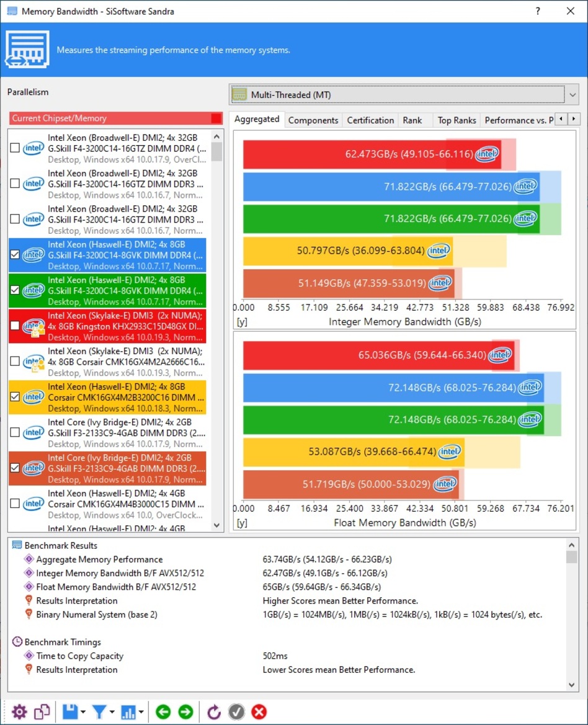
Task: Open the dropdown arrow next to the save icon
Action: pos(83,712)
